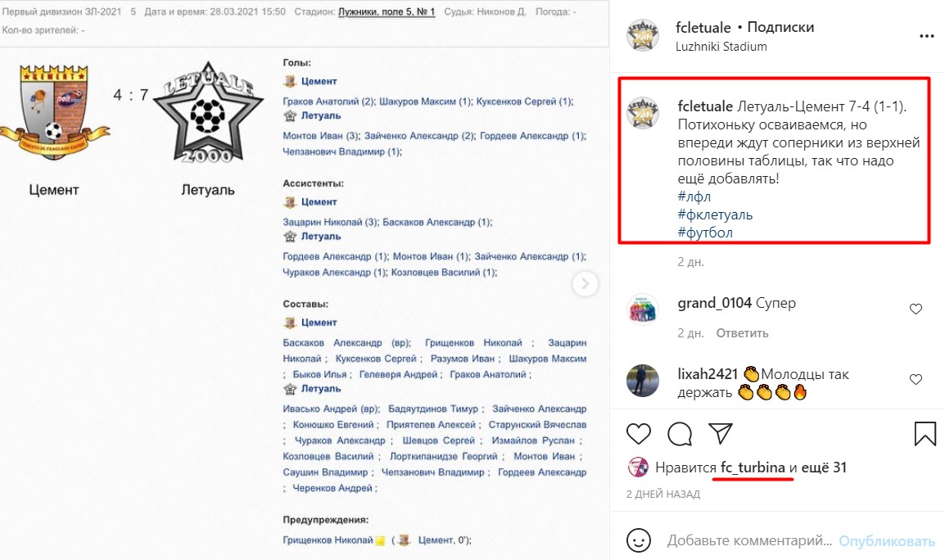Image resolution: width=945 pixels, height=560 pixels.
Task: Like the post with the heart icon
Action: coord(638,434)
